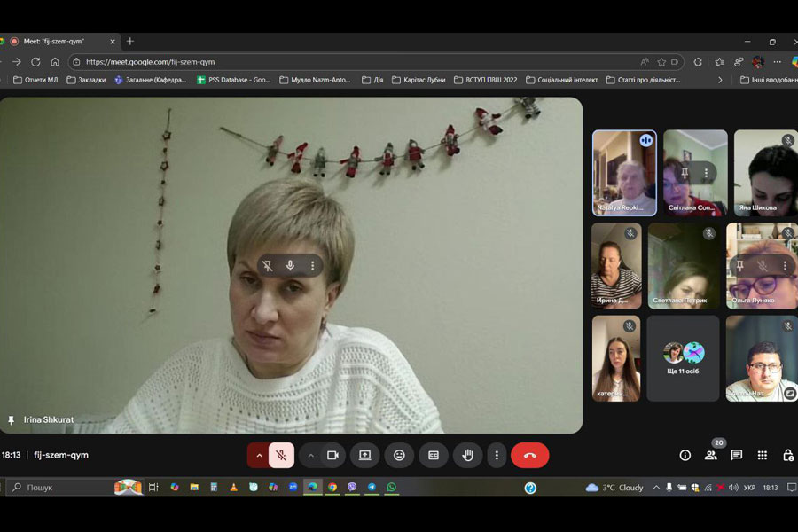Raise your hand in the meeting
The height and width of the screenshot is (532, 798).
coord(467,455)
